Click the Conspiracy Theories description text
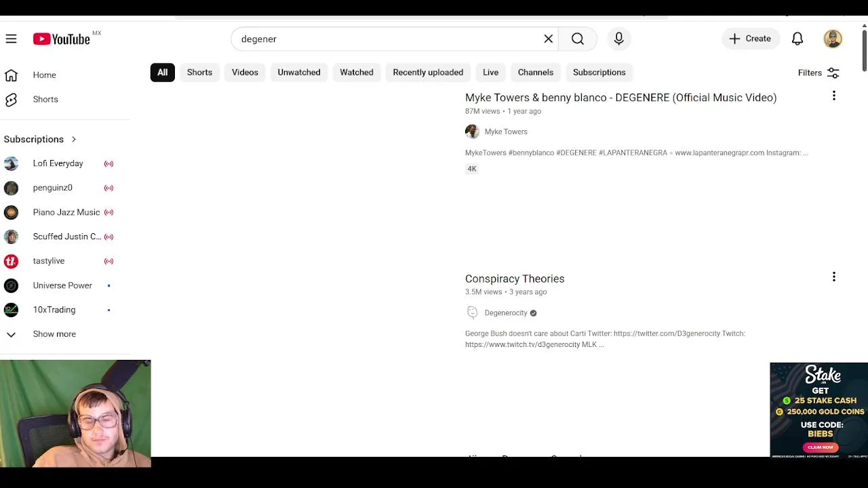 click(x=605, y=339)
